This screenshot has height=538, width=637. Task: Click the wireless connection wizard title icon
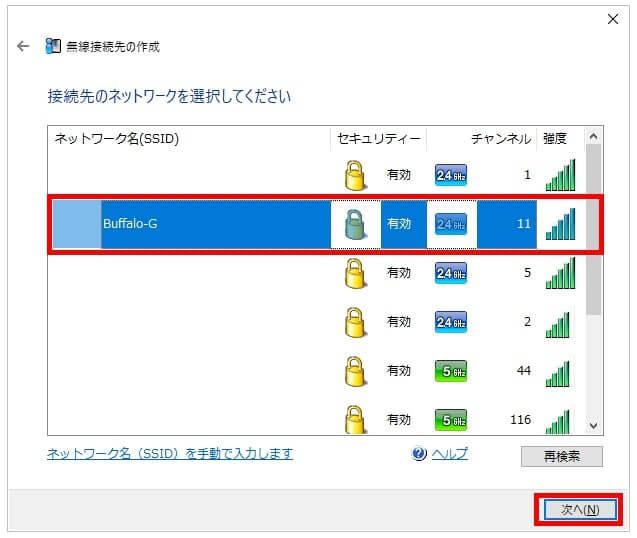point(53,46)
